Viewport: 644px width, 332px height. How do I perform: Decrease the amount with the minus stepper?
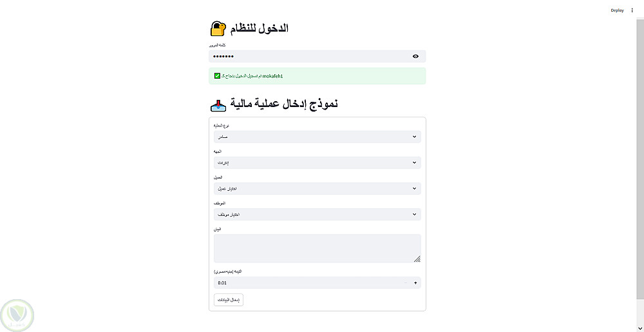click(x=406, y=282)
